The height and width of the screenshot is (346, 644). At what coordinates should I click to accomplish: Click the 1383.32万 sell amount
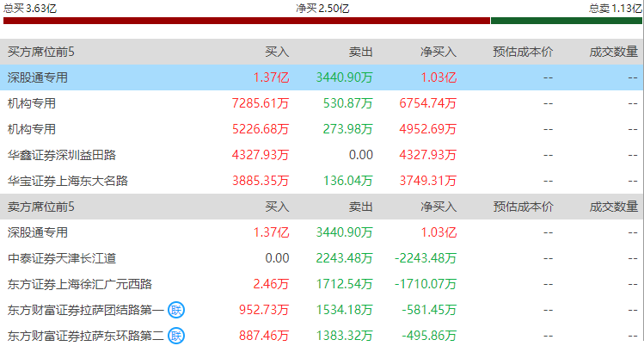344,336
